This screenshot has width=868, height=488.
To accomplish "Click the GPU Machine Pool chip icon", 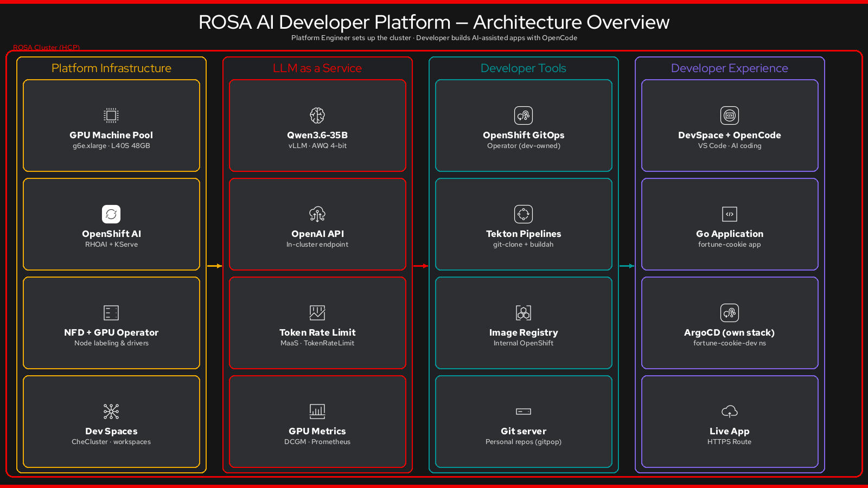I will [111, 115].
